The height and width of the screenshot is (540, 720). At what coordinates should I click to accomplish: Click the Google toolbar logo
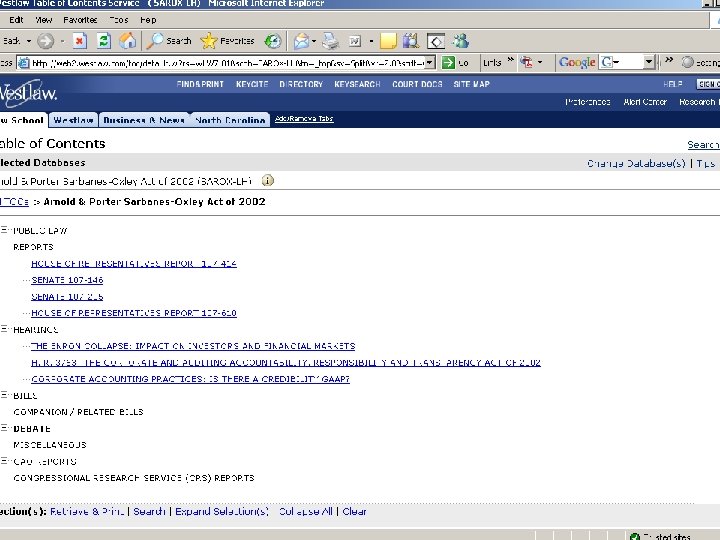[577, 62]
